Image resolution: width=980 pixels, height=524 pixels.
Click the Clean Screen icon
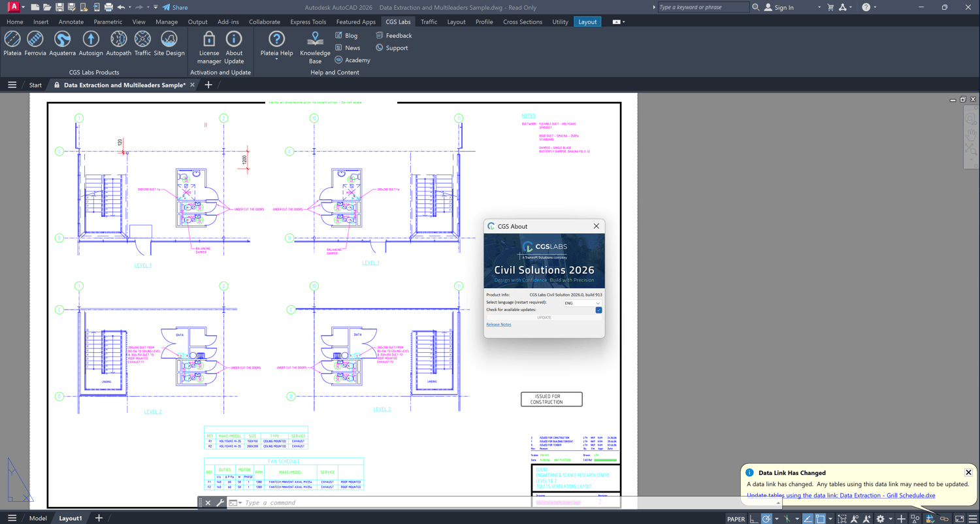[x=959, y=519]
